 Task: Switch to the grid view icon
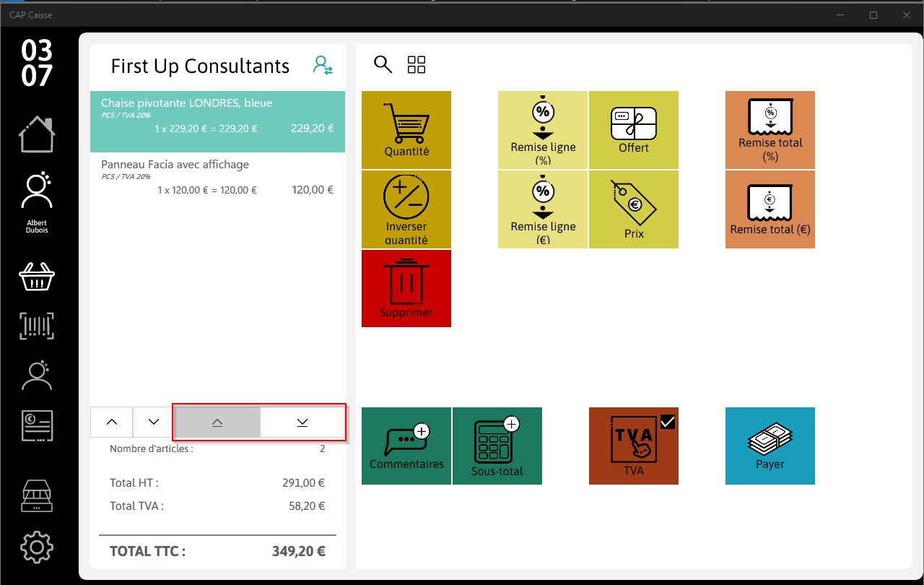coord(417,64)
